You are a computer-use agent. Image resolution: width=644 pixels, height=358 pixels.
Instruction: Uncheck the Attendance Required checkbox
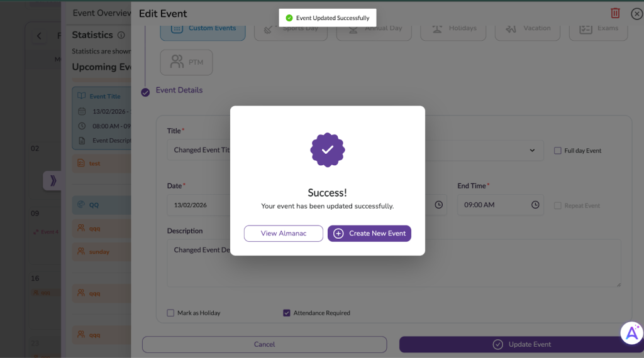(287, 313)
